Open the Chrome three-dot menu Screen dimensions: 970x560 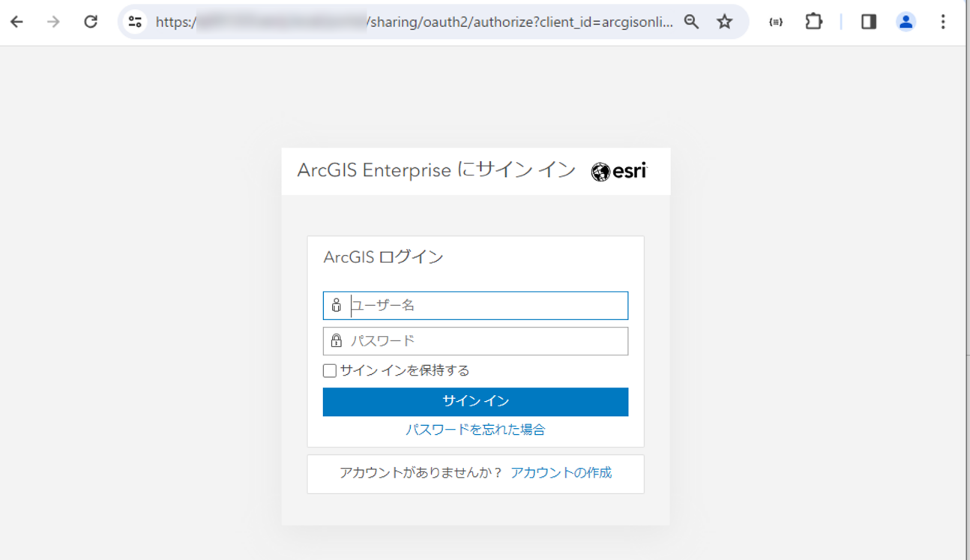(943, 22)
